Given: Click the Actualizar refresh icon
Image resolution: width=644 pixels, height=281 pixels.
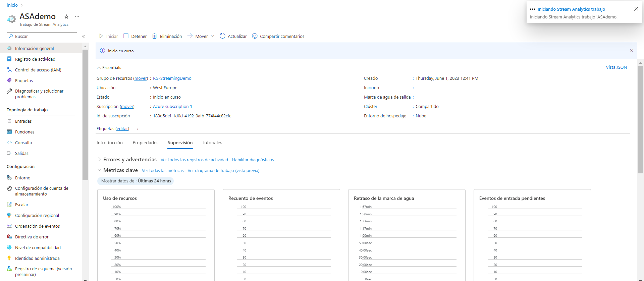Looking at the screenshot, I should (x=222, y=36).
